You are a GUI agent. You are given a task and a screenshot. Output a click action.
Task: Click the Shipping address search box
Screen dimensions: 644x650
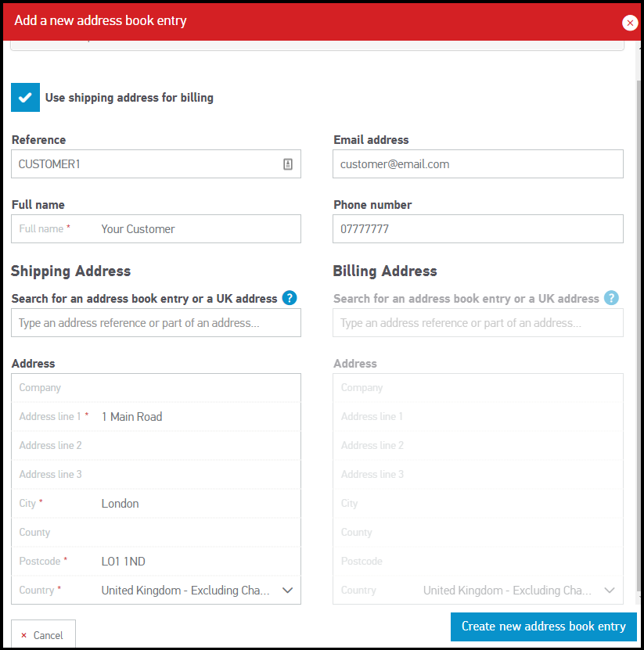pyautogui.click(x=156, y=323)
